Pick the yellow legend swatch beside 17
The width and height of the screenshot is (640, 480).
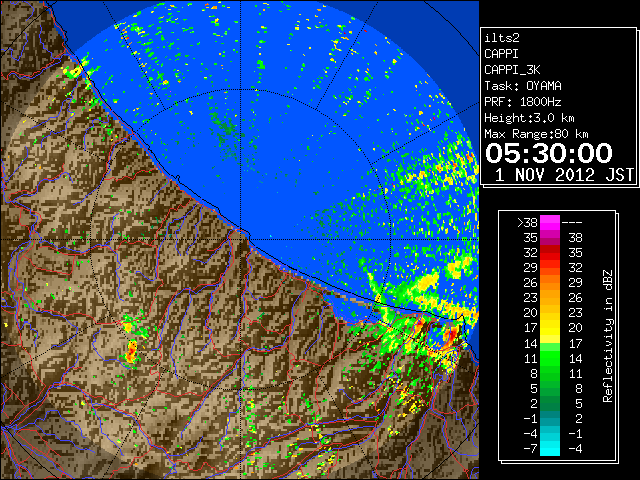click(x=550, y=328)
